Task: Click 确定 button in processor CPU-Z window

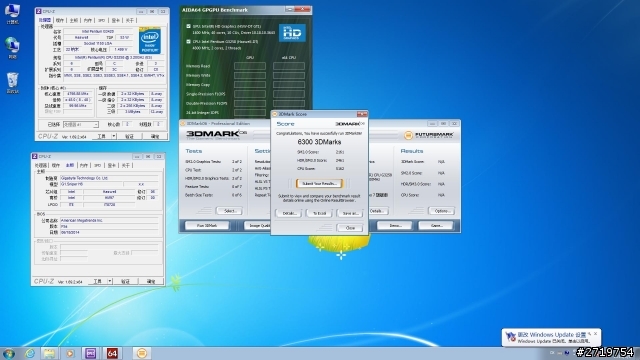Action: [155, 136]
